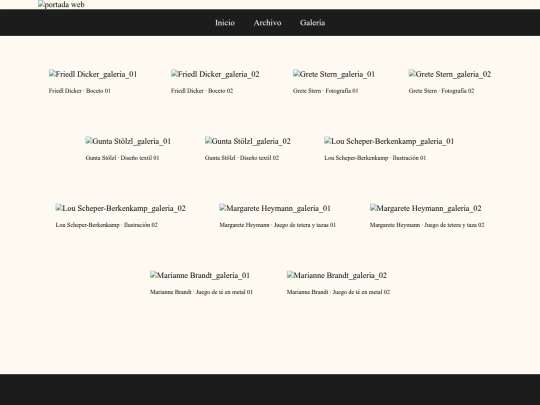The height and width of the screenshot is (405, 540).
Task: Open Gunta Stölzl_galeria_01 image
Action: click(x=128, y=141)
